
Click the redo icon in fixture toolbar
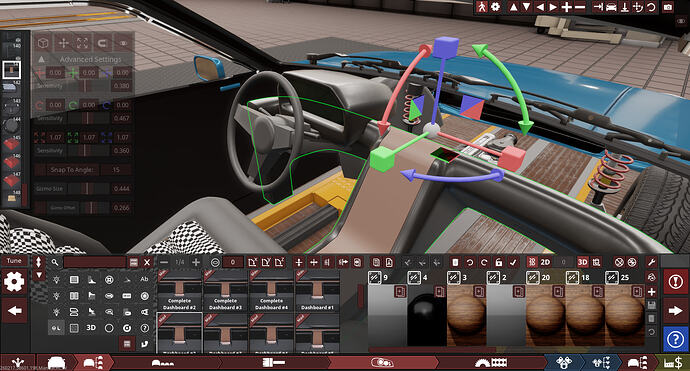(484, 262)
